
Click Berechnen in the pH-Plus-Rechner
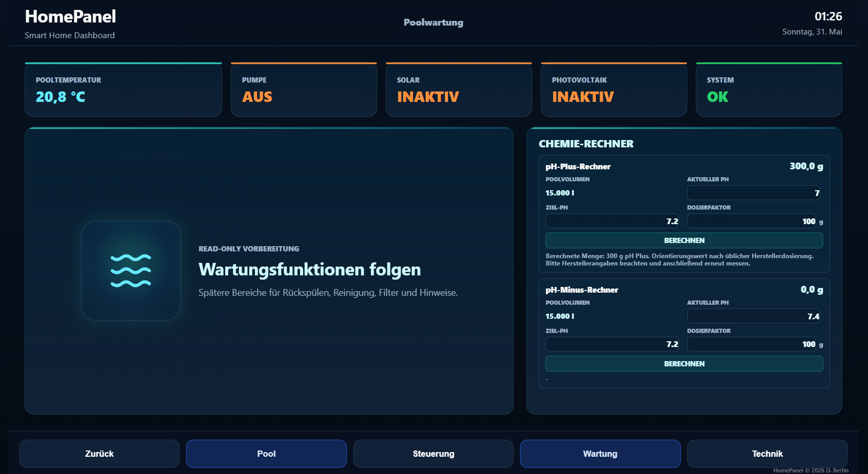[x=684, y=240]
